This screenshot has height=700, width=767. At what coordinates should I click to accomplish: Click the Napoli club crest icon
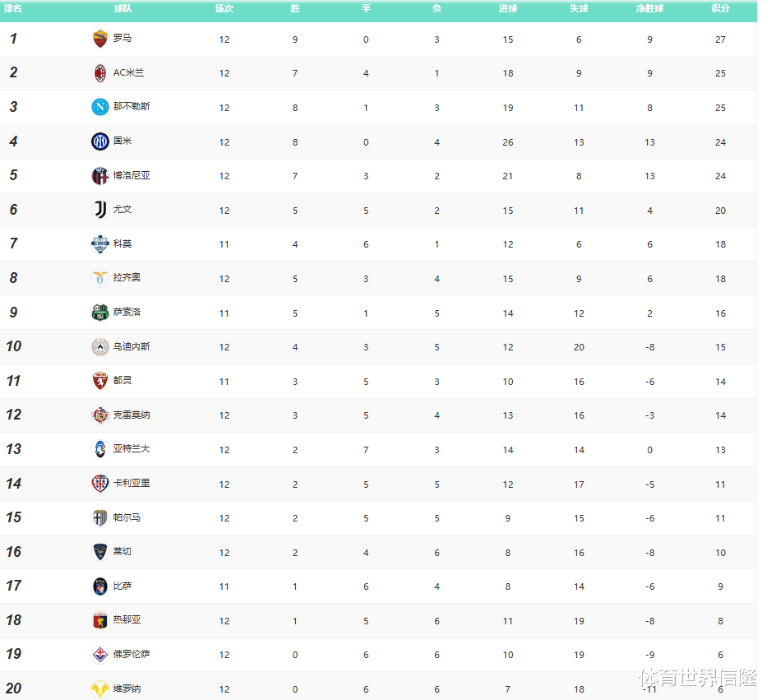pyautogui.click(x=99, y=107)
